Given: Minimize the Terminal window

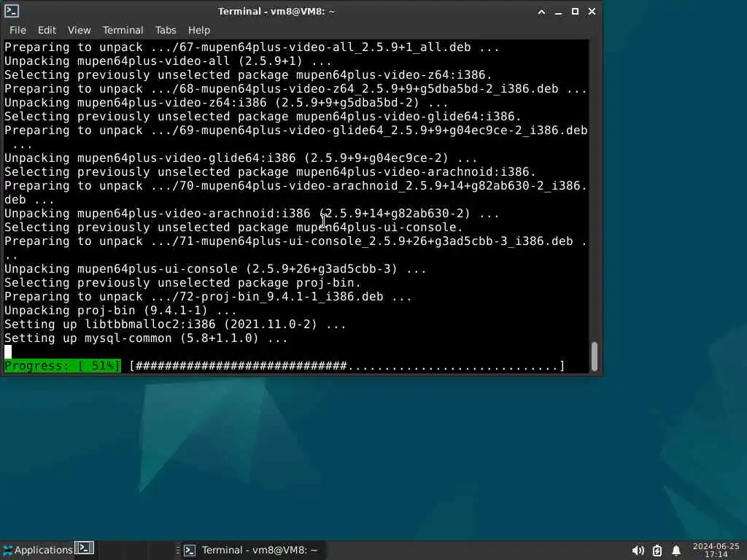Looking at the screenshot, I should [x=558, y=12].
